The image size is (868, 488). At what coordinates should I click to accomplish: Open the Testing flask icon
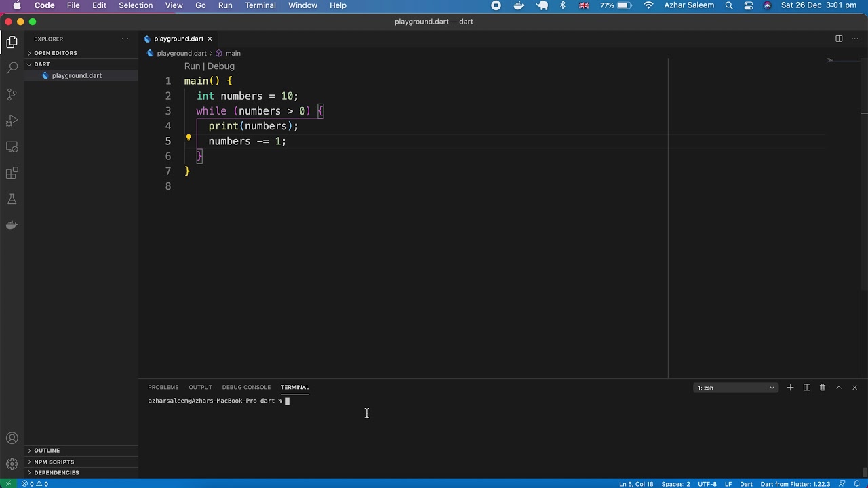pyautogui.click(x=12, y=199)
